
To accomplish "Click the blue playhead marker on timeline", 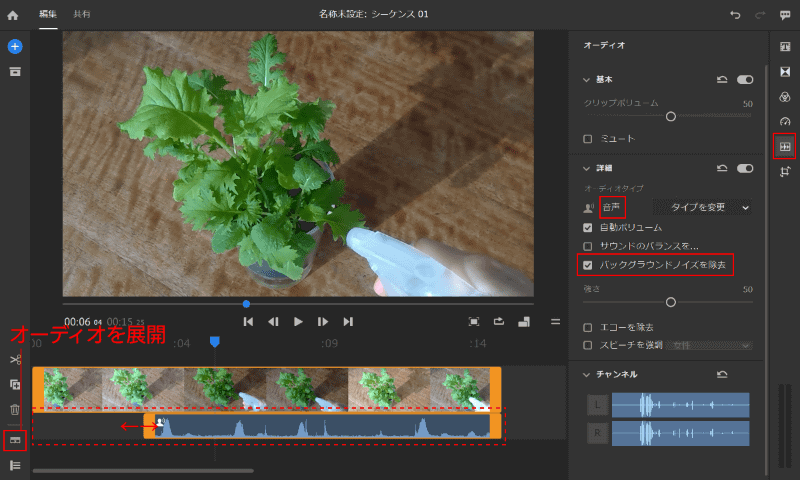I will pyautogui.click(x=215, y=341).
